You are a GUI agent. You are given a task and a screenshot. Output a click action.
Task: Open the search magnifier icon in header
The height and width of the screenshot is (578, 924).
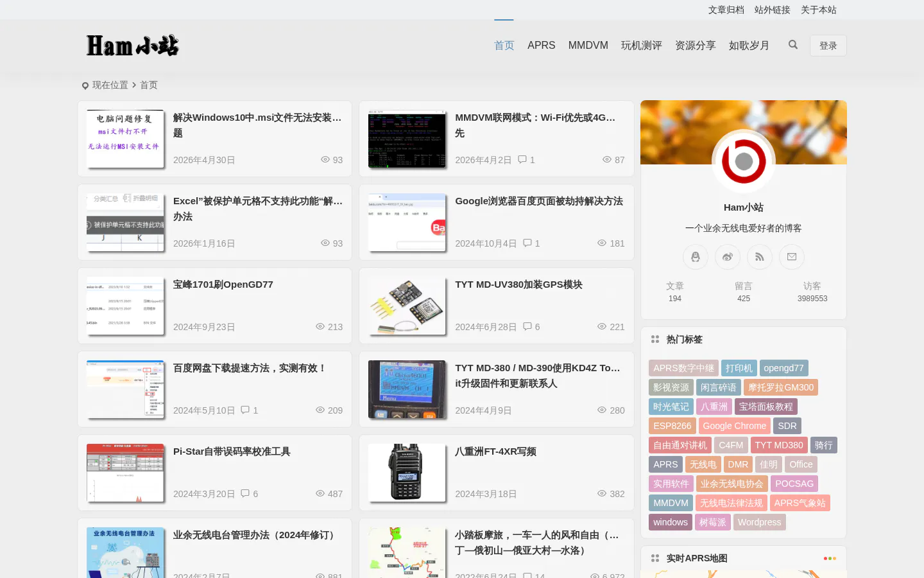[x=793, y=45]
